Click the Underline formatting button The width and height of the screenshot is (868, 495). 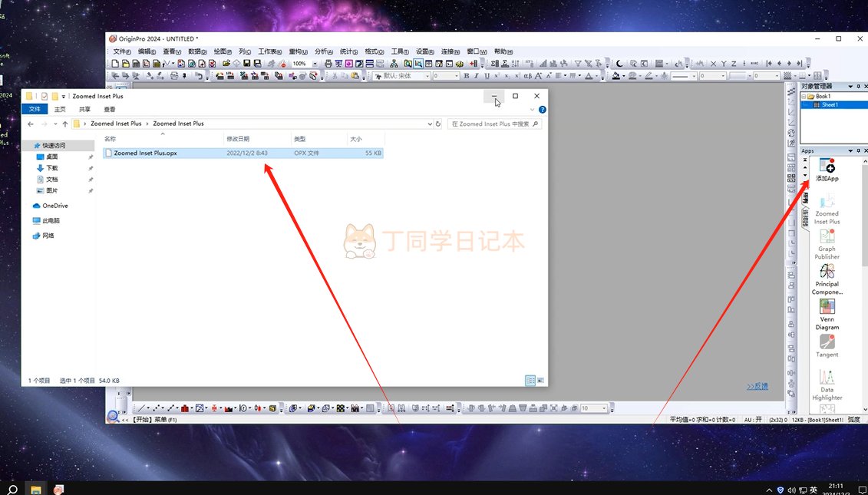[487, 76]
